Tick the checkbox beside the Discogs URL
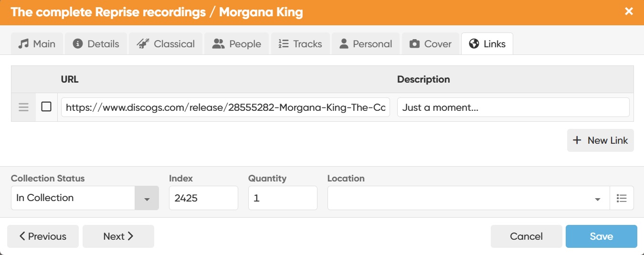644x255 pixels. 46,106
